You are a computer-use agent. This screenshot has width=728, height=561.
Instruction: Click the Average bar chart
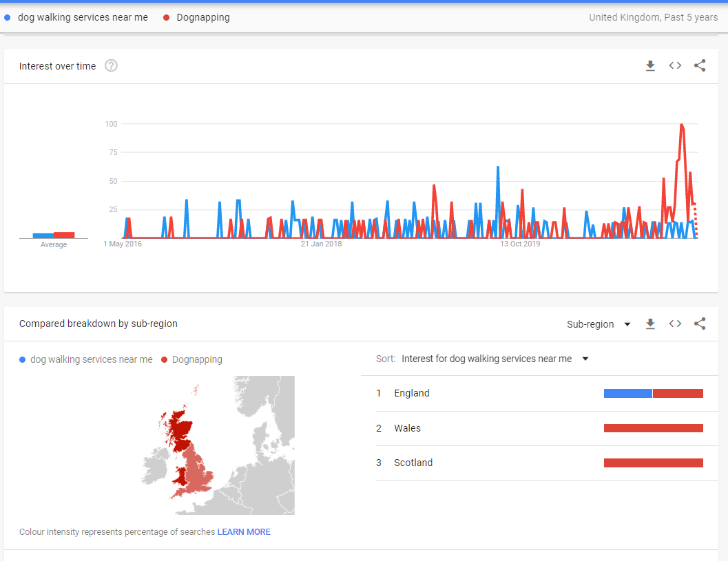pos(54,235)
